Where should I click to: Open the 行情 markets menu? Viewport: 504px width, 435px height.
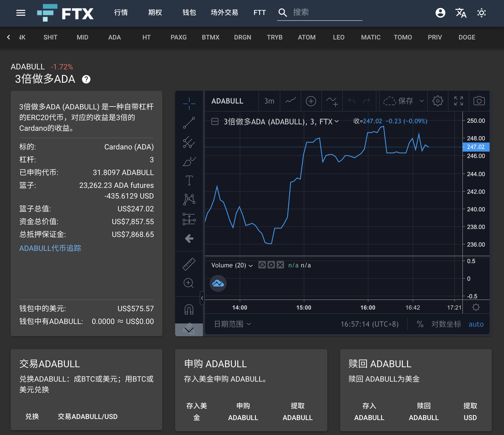coord(121,13)
